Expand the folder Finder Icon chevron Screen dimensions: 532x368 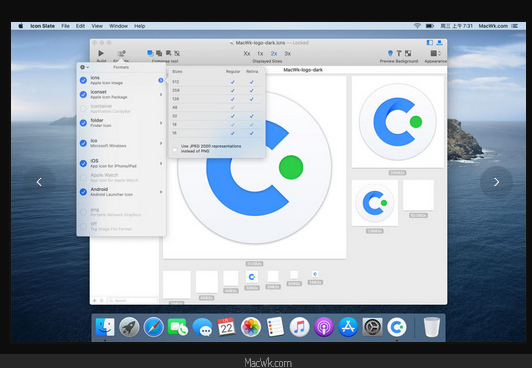point(161,123)
